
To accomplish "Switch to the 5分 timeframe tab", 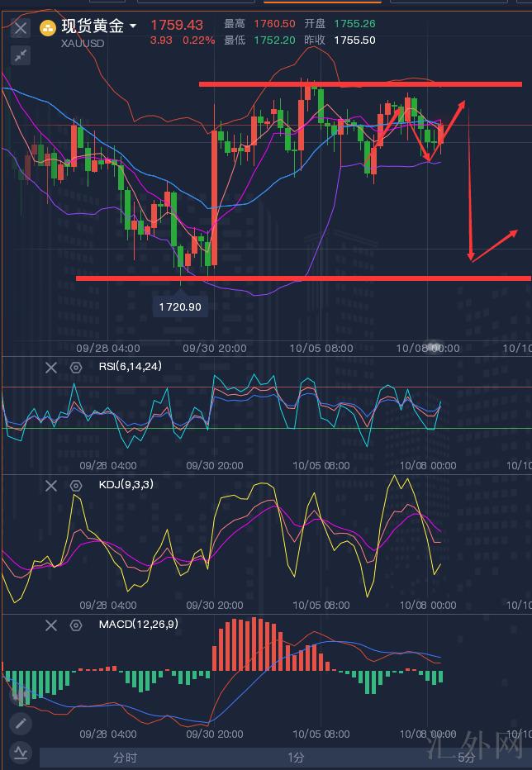I will click(465, 758).
